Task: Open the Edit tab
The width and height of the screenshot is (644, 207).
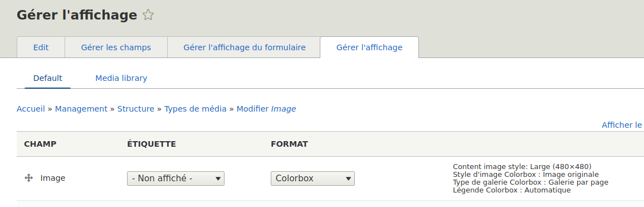Action: [41, 47]
